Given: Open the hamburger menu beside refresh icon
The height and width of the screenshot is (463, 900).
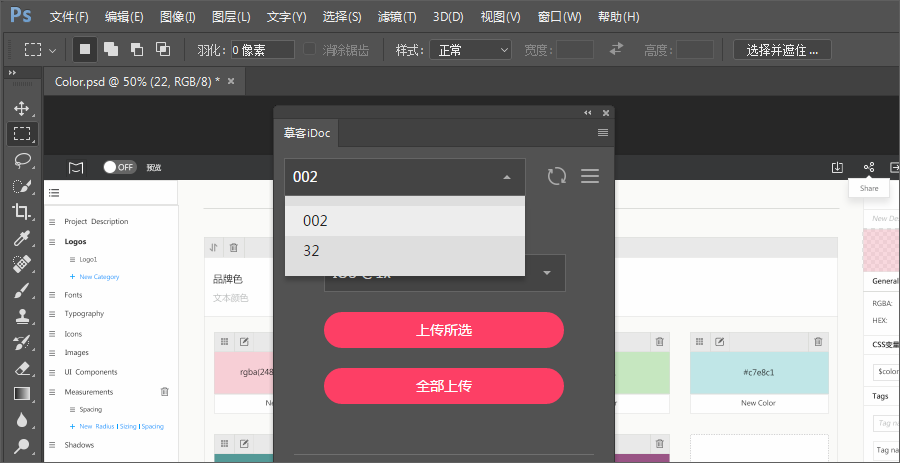Looking at the screenshot, I should tap(590, 176).
